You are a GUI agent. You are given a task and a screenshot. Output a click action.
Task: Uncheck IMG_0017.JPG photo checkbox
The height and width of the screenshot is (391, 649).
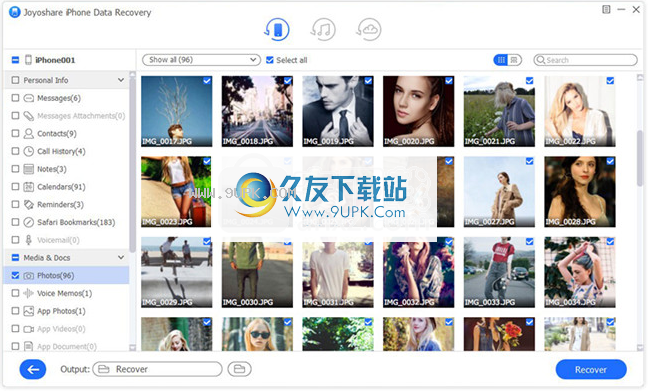[x=207, y=81]
